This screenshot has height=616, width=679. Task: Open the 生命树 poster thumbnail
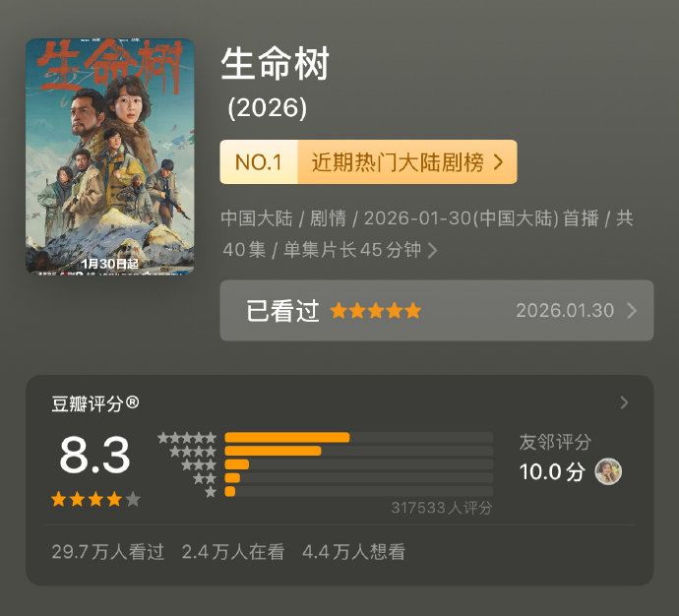tap(109, 155)
